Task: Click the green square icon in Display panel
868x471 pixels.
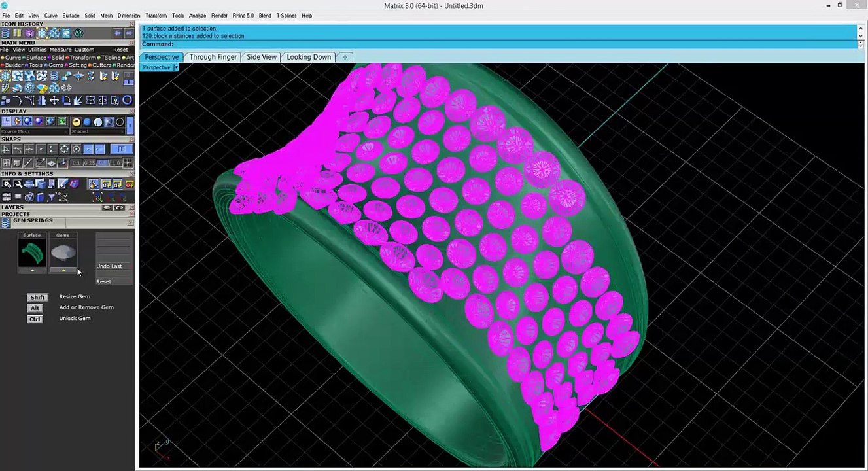Action: 62,122
